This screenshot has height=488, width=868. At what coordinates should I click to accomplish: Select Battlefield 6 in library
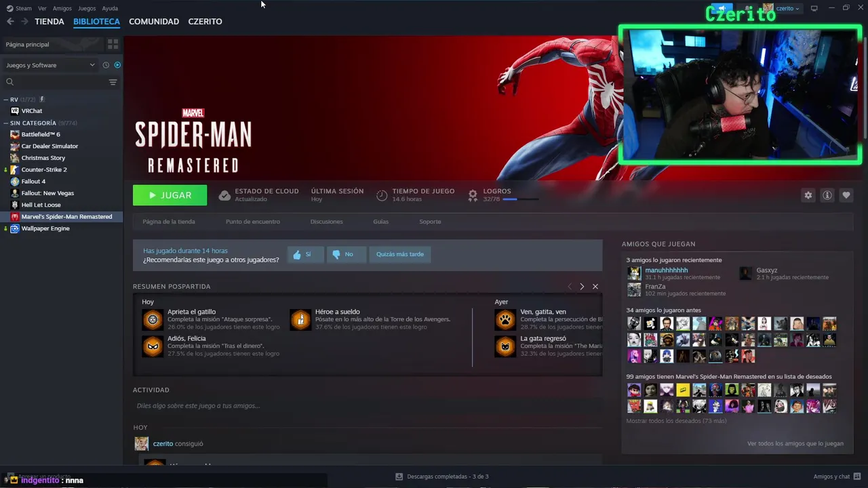pyautogui.click(x=41, y=134)
